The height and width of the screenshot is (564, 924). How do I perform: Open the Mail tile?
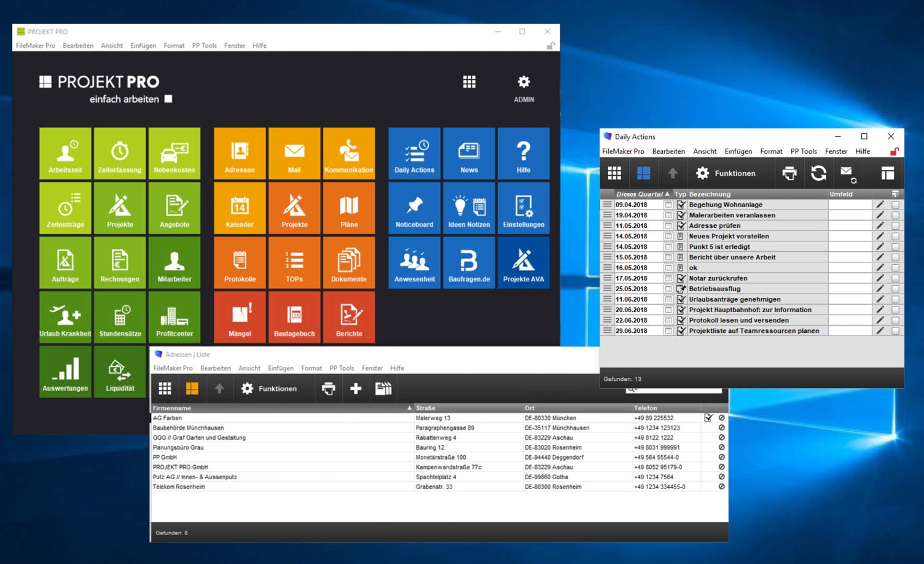[x=294, y=154]
